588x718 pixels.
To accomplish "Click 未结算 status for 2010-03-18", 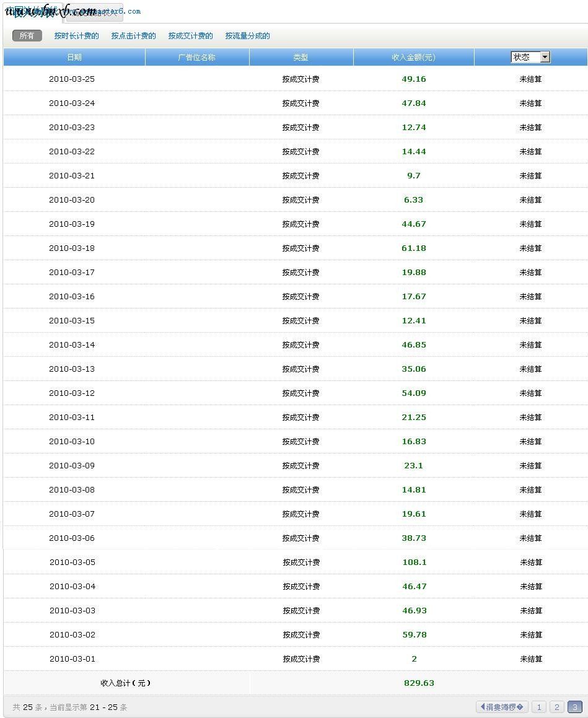I will tap(530, 248).
